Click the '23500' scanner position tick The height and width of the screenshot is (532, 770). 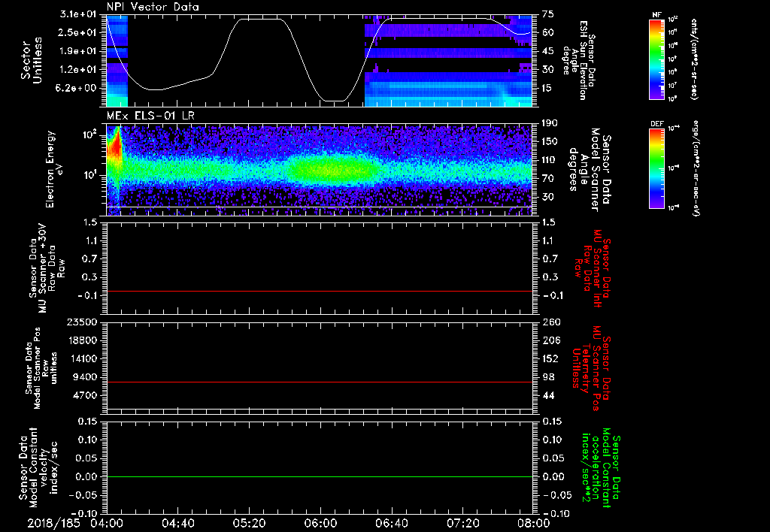(82, 322)
